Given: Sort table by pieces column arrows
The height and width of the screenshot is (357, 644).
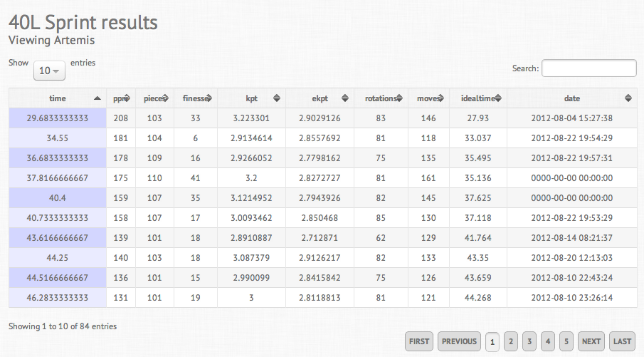Looking at the screenshot, I should click(x=166, y=98).
